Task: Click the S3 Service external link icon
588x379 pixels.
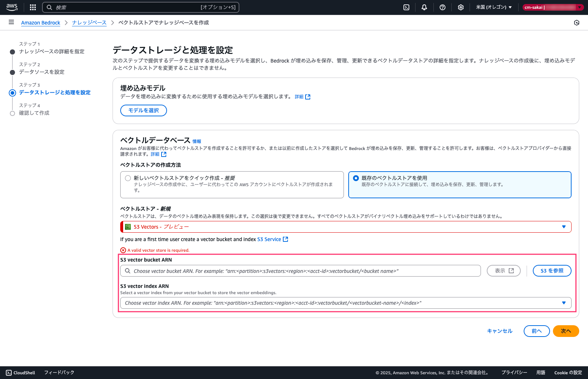Action: tap(286, 239)
